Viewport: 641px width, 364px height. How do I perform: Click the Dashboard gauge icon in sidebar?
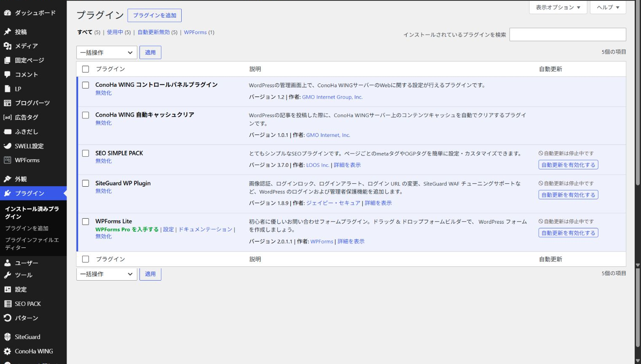point(7,13)
